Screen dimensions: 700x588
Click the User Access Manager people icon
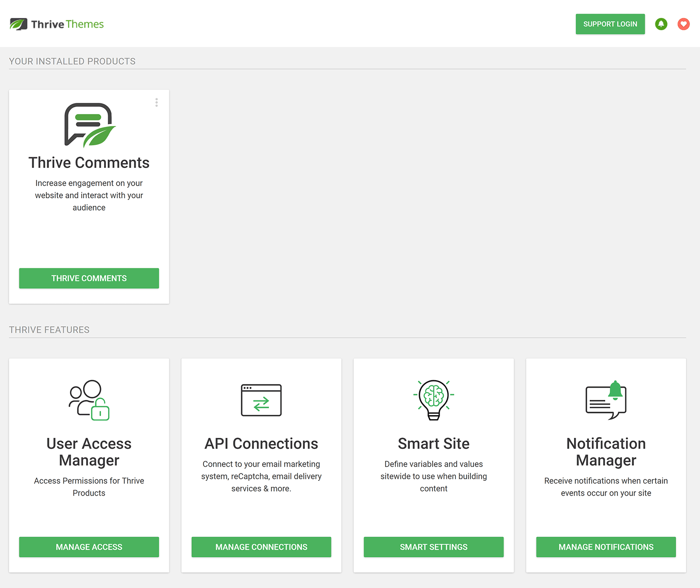89,400
